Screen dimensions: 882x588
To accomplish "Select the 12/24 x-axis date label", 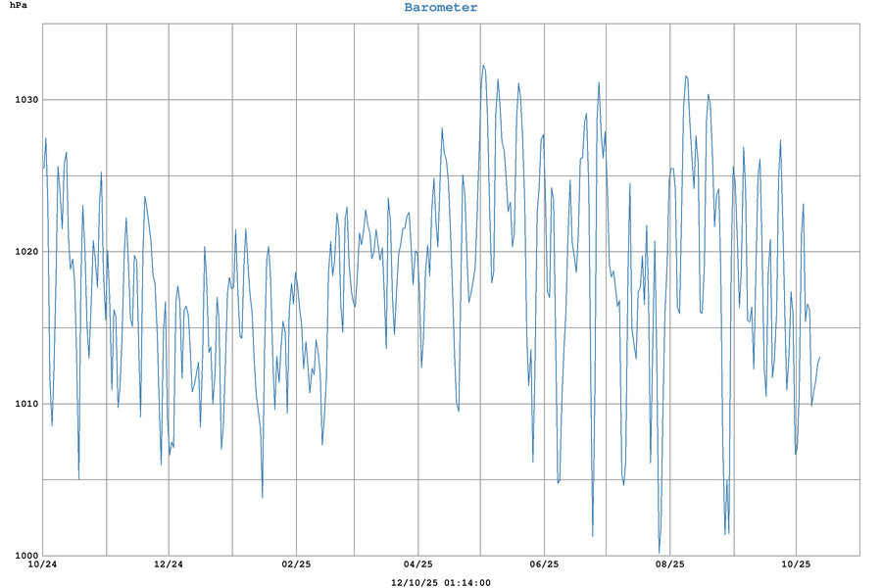I will (x=169, y=565).
